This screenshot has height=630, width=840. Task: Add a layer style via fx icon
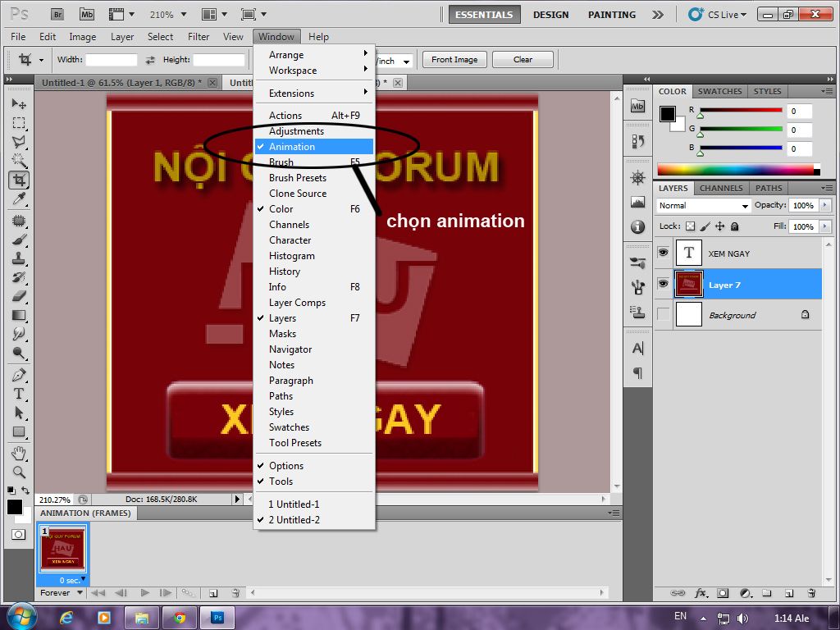(701, 593)
